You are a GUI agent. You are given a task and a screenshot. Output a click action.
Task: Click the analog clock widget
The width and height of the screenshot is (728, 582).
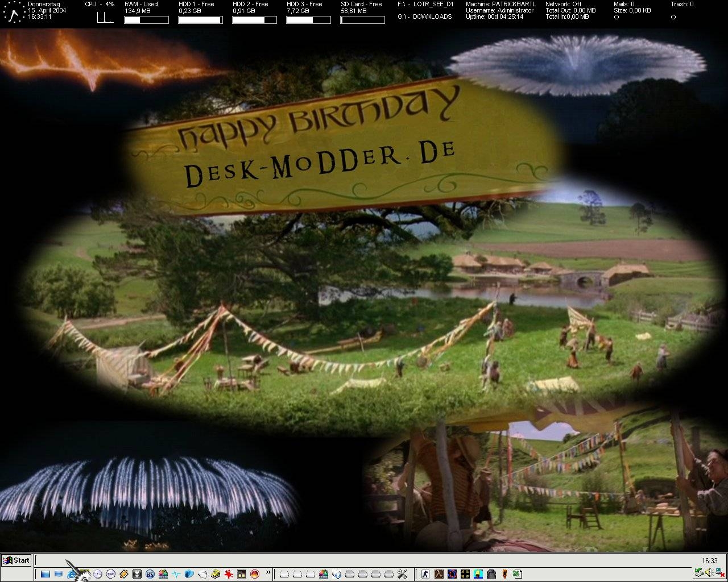(x=14, y=13)
